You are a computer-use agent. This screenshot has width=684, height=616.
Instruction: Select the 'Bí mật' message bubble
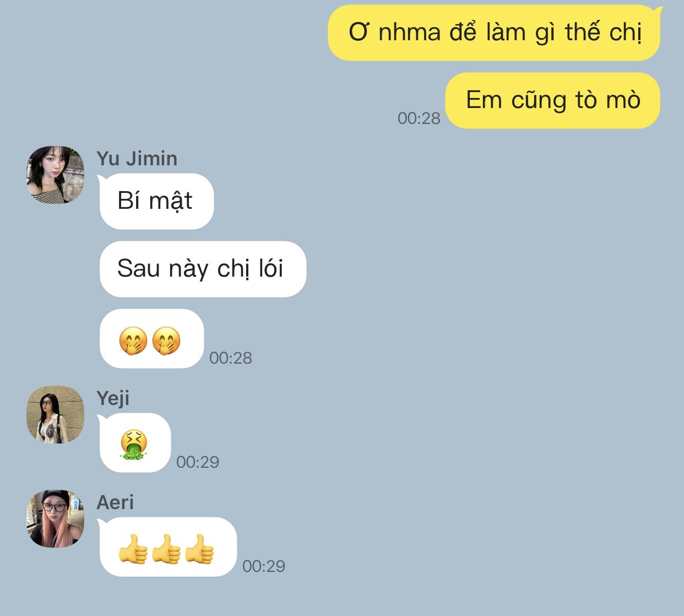point(156,201)
